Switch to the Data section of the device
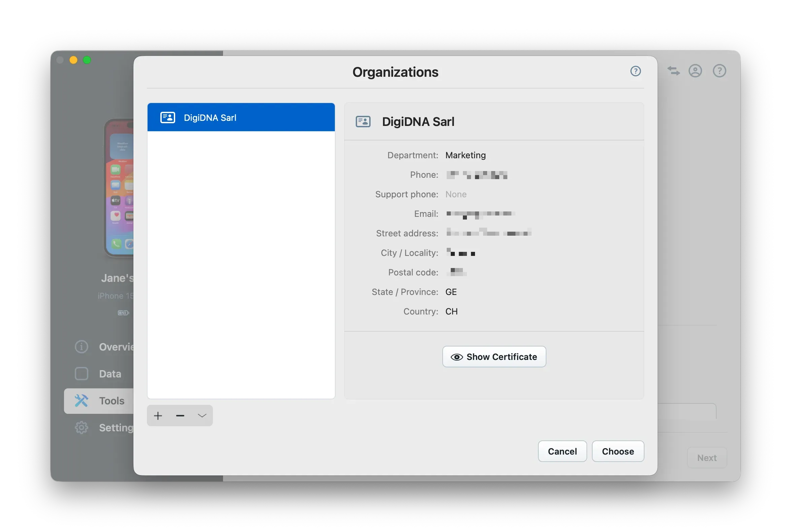This screenshot has height=532, width=791. pos(109,373)
